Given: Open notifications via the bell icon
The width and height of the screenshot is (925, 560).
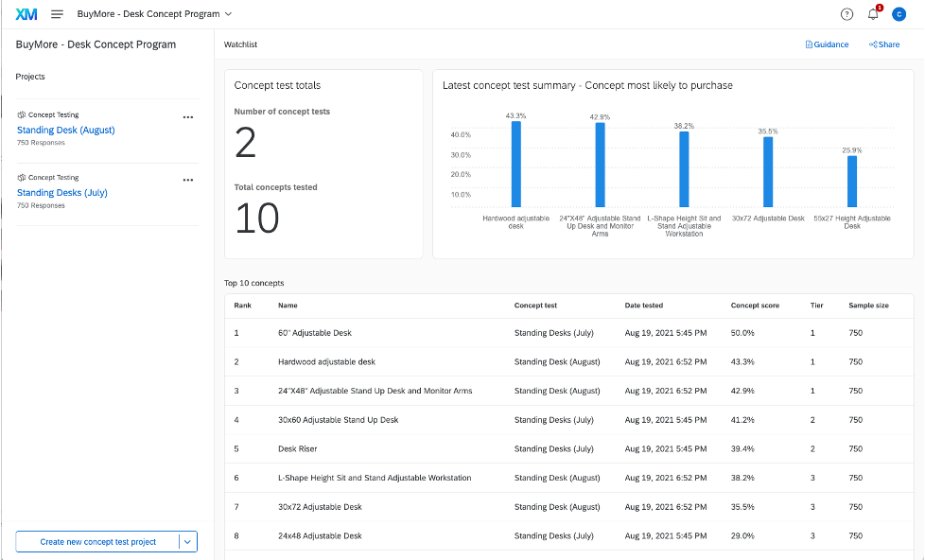Looking at the screenshot, I should pos(869,16).
